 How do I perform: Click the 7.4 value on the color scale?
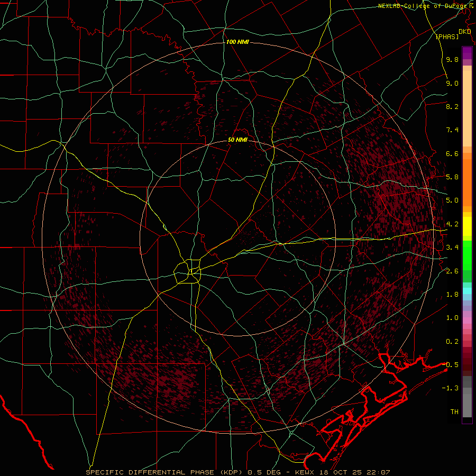coord(452,130)
